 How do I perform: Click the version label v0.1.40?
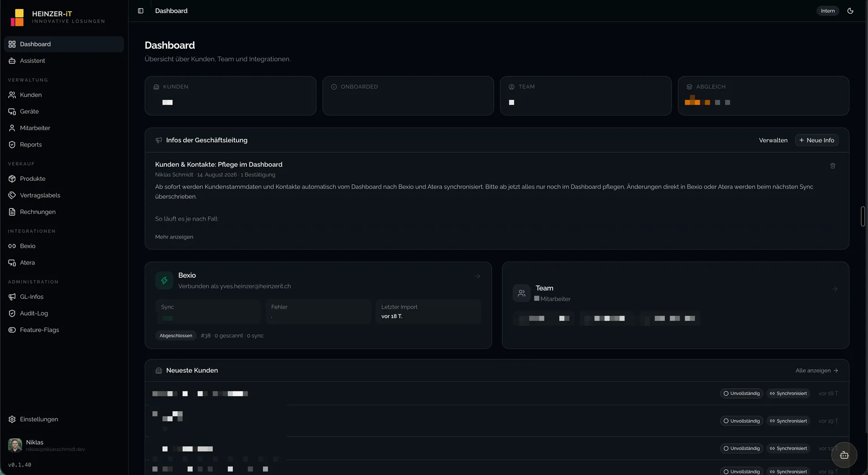(x=19, y=465)
